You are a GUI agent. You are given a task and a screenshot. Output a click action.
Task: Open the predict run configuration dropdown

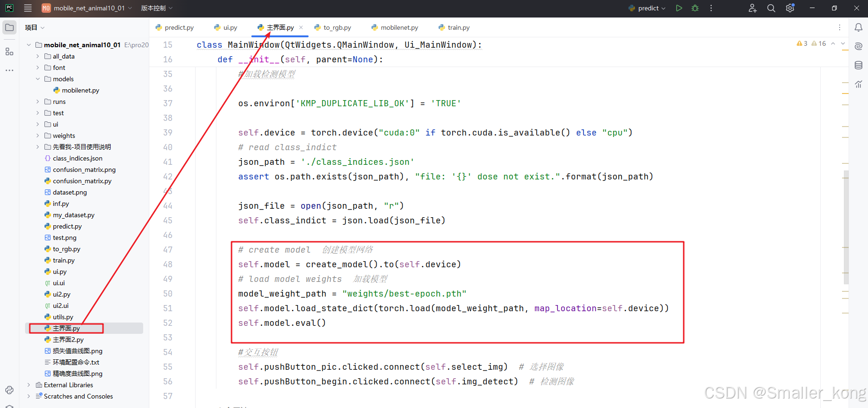[x=647, y=8]
